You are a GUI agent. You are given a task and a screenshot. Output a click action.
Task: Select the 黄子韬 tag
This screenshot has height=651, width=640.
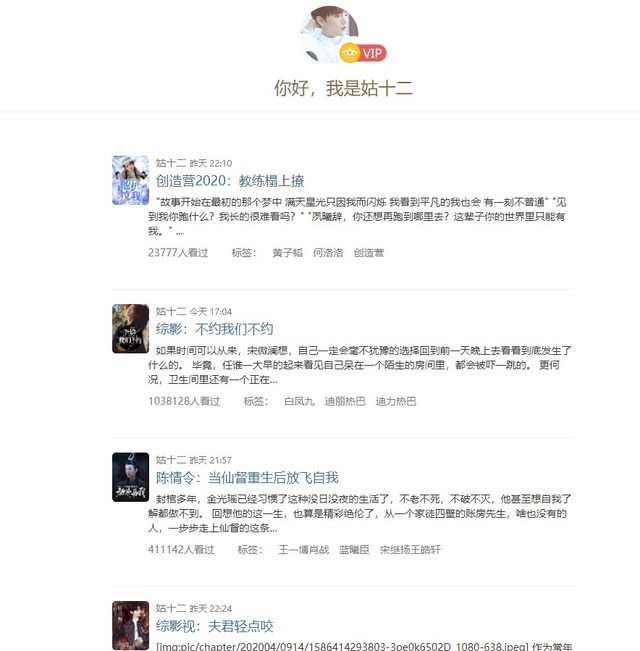click(287, 253)
